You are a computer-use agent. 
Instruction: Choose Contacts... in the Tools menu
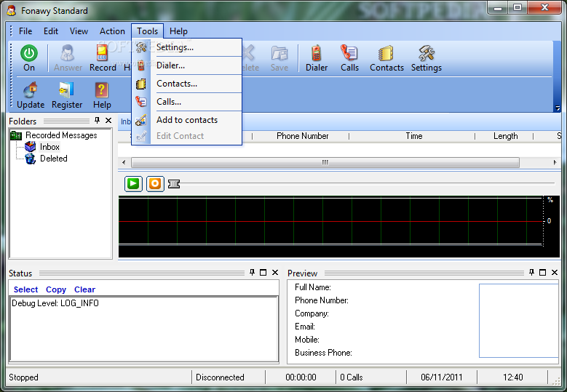(x=187, y=84)
